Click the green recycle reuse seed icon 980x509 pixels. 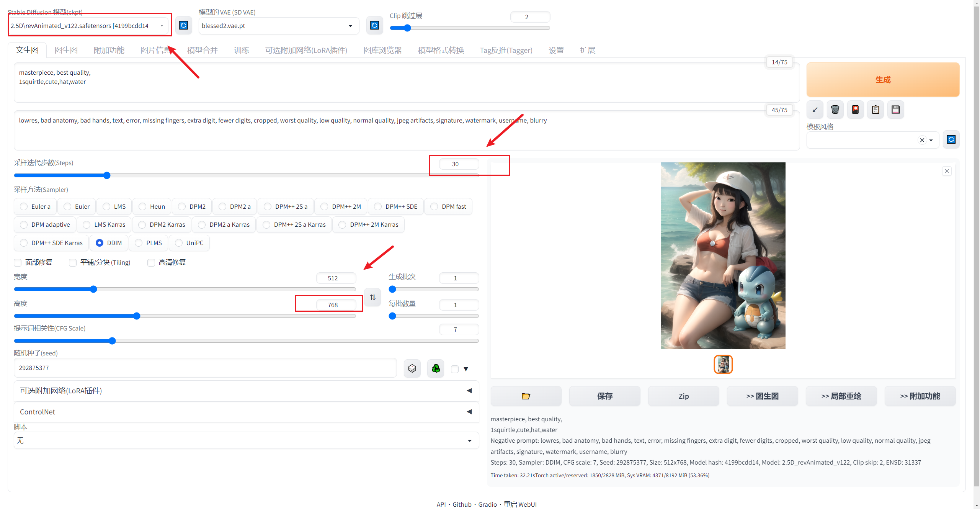[x=436, y=368]
